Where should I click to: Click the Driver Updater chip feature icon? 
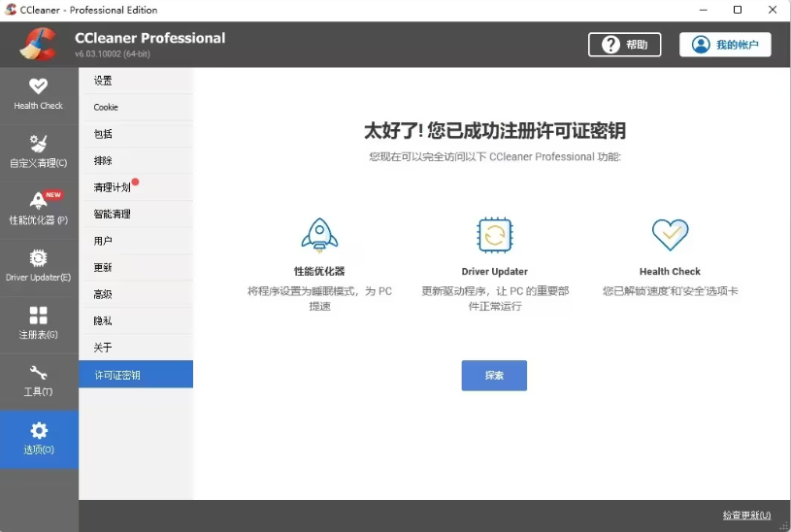(x=494, y=235)
